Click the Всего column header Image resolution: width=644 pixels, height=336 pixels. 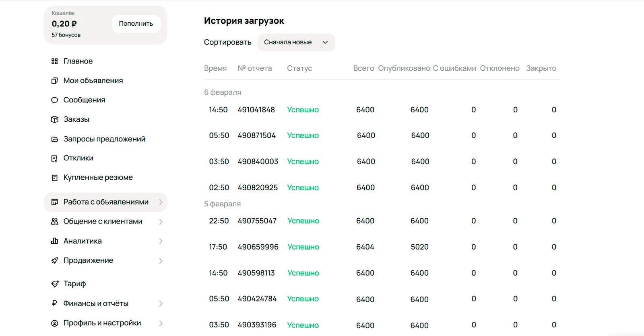(x=363, y=68)
